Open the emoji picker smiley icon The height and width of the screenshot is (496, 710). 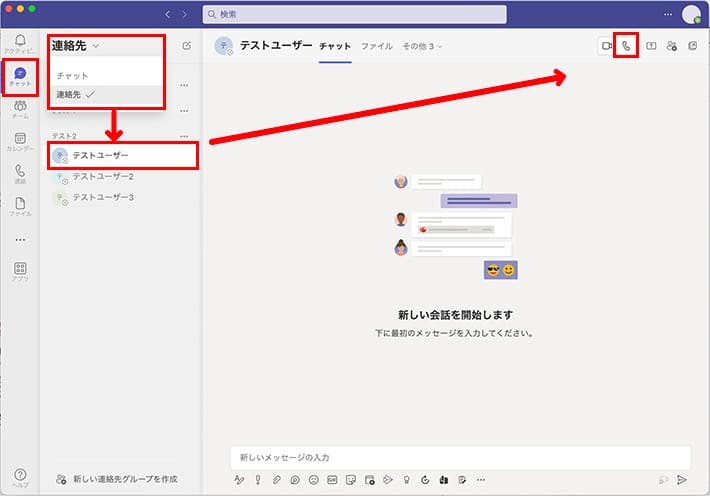313,480
